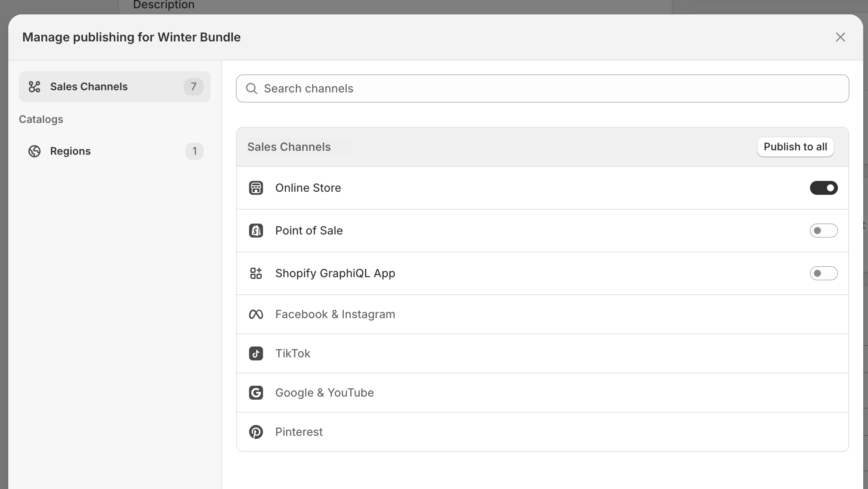This screenshot has width=868, height=489.
Task: Click the Publish to all button
Action: [x=795, y=147]
